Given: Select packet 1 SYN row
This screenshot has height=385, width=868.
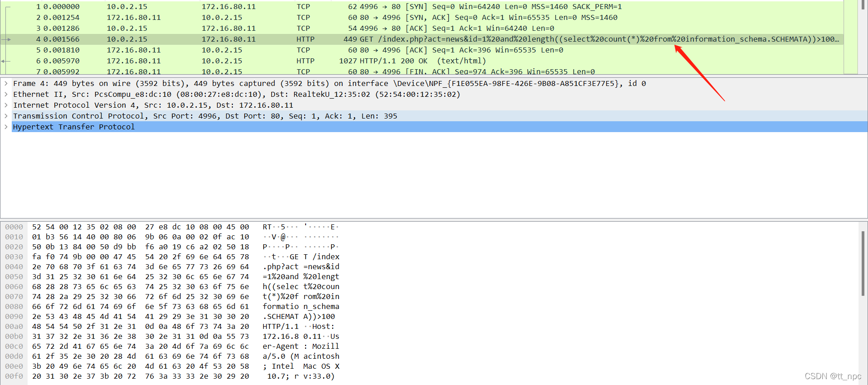Looking at the screenshot, I should click(x=422, y=6).
